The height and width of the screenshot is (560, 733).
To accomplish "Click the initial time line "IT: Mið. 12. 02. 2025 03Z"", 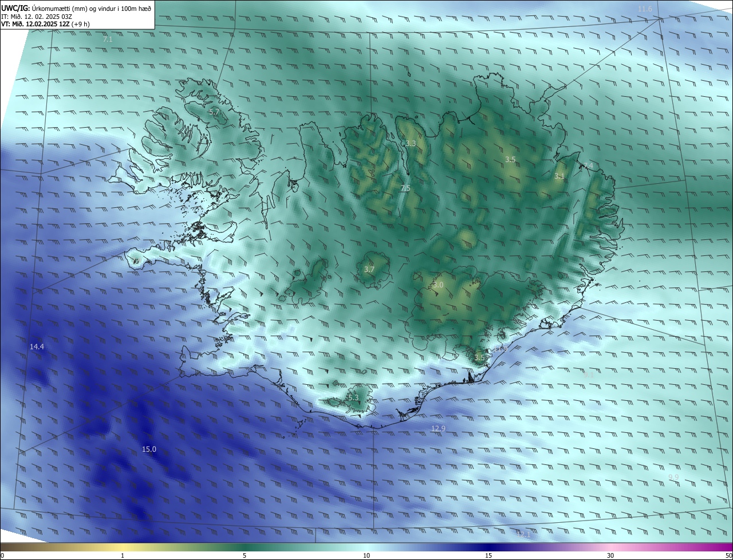I will (x=37, y=17).
